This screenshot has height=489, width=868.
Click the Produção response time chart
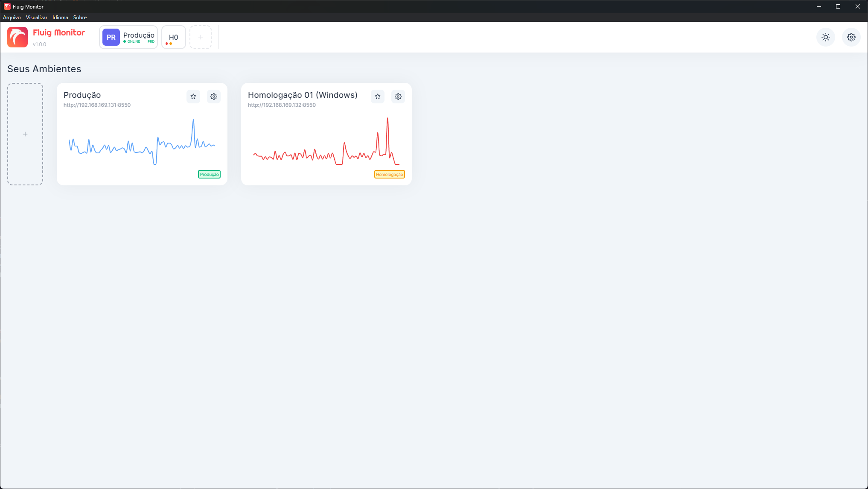pyautogui.click(x=142, y=142)
